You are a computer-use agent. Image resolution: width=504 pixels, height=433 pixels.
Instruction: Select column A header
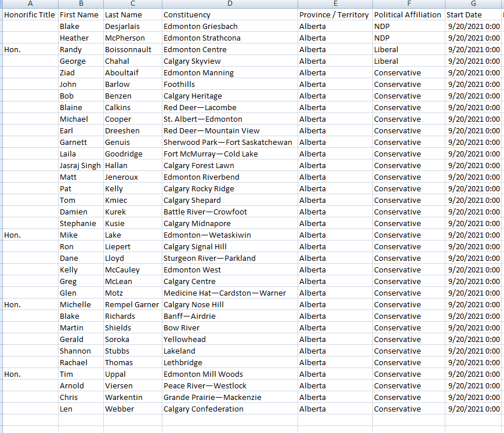[30, 4]
